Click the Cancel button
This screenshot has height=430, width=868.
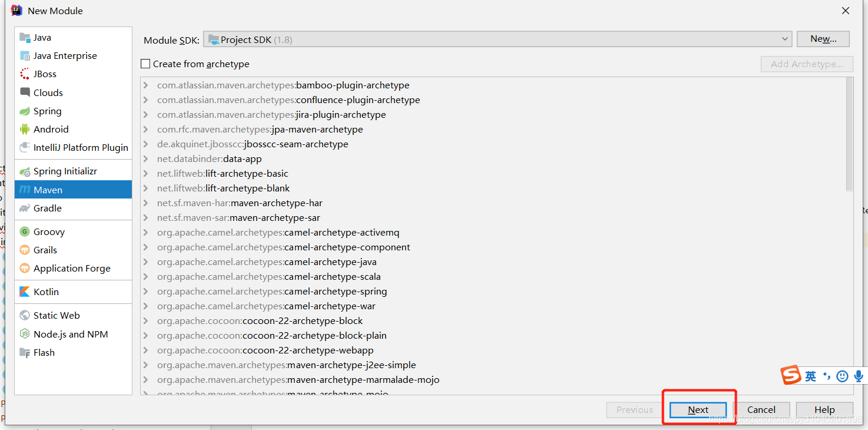[x=761, y=410]
